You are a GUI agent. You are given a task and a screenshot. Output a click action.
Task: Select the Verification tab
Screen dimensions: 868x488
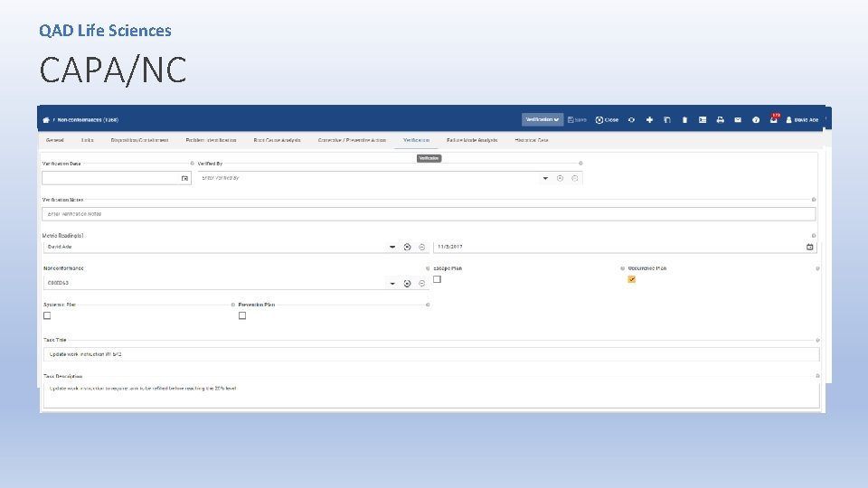(416, 141)
